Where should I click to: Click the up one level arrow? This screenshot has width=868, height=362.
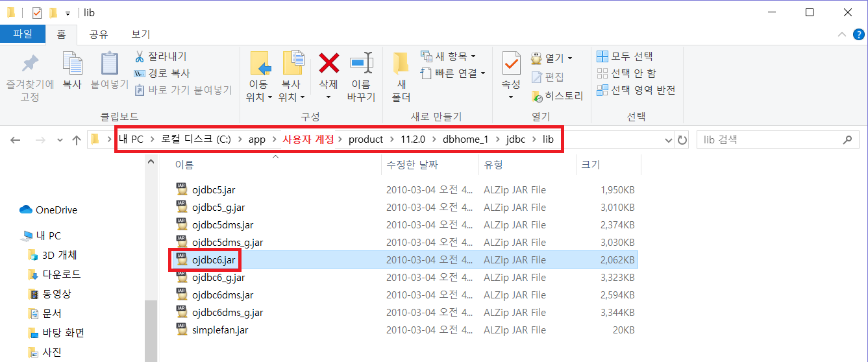[77, 140]
